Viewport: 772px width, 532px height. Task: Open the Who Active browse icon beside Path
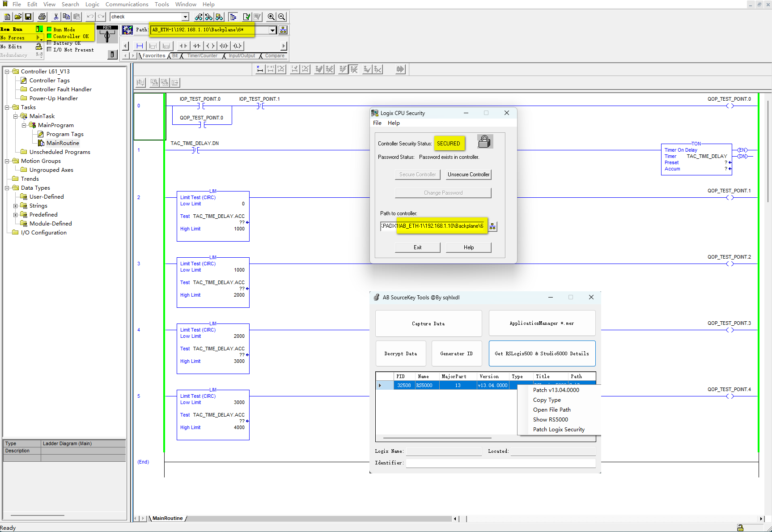pyautogui.click(x=283, y=30)
